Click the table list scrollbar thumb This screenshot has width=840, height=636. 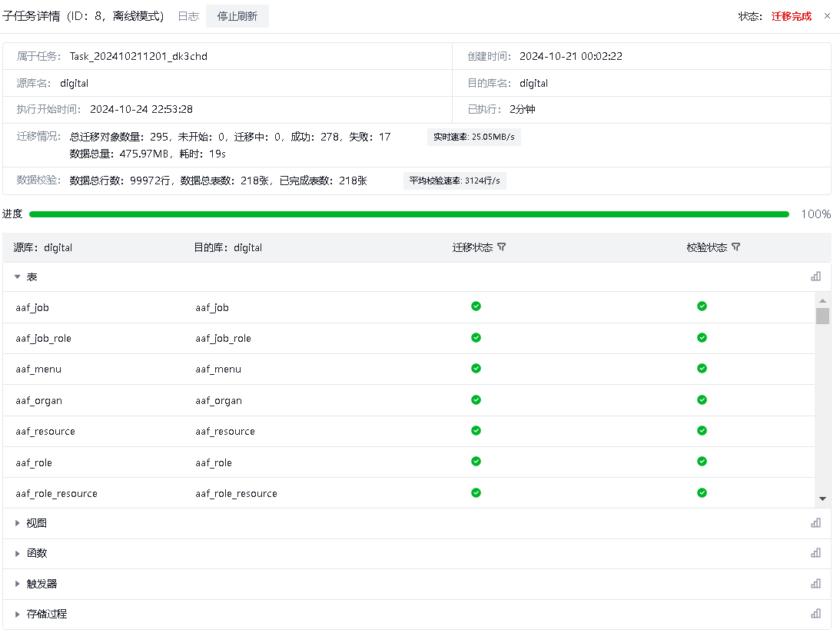tap(822, 316)
